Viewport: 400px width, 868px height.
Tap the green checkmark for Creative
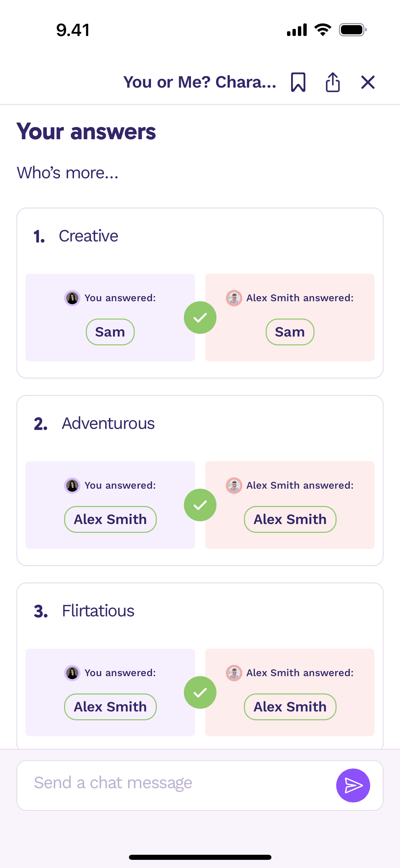pos(200,318)
